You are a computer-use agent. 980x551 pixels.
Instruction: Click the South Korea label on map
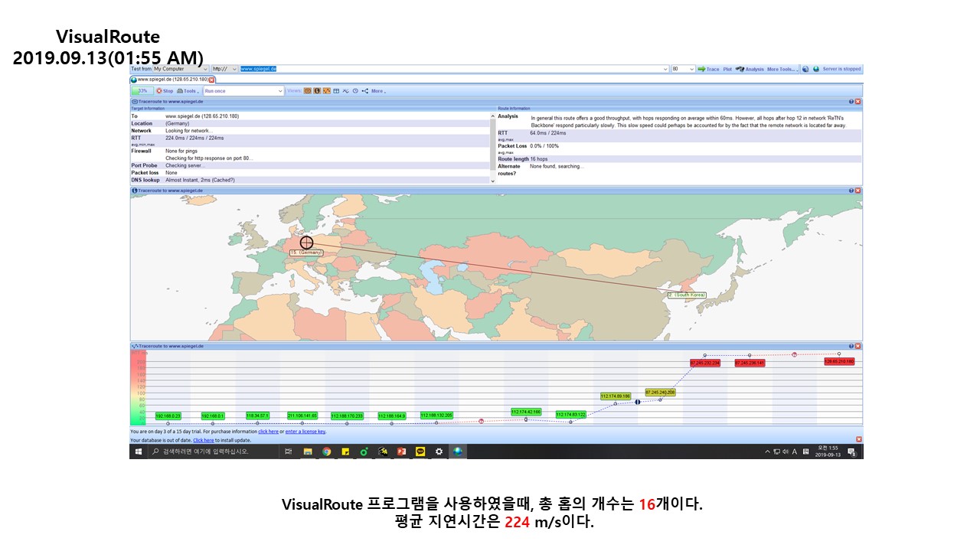click(x=687, y=295)
